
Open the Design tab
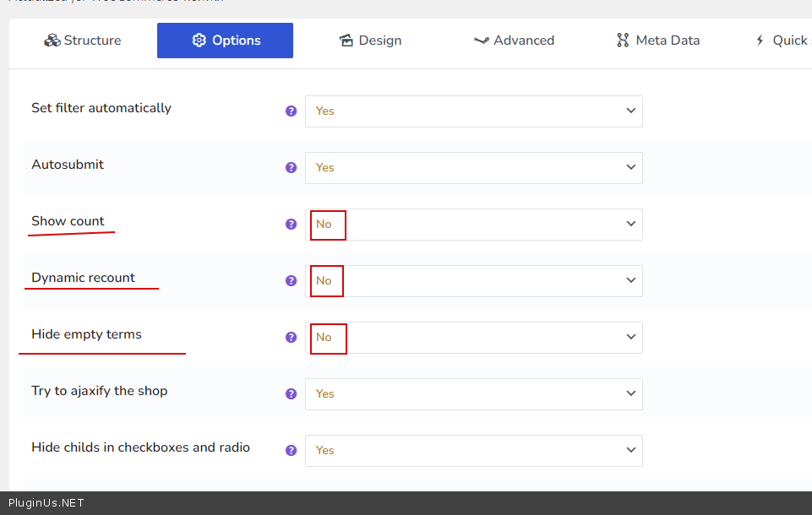[x=370, y=41]
